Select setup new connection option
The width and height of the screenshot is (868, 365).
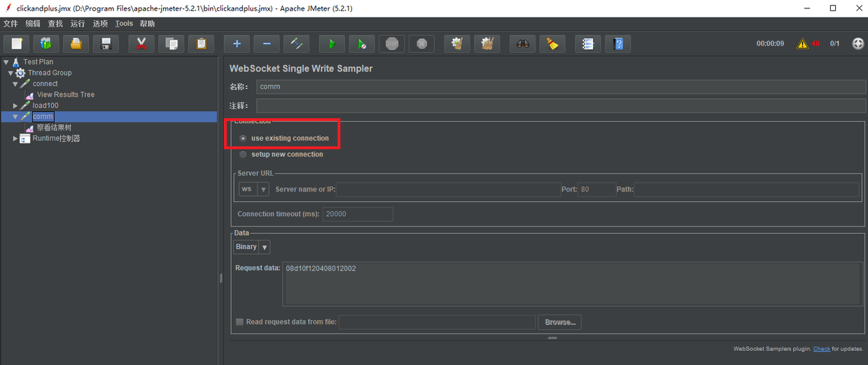click(x=281, y=155)
